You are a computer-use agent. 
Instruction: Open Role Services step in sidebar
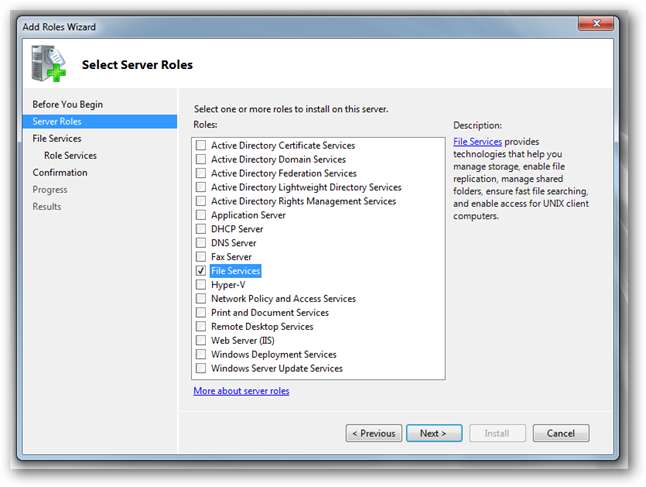pyautogui.click(x=70, y=155)
